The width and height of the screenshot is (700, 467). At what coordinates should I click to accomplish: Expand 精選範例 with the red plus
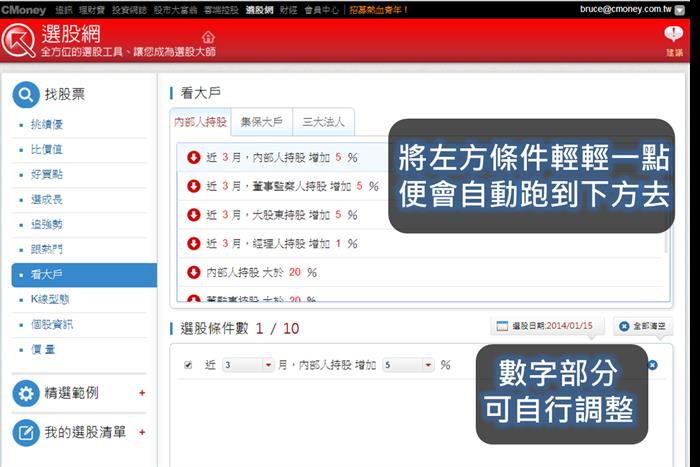(142, 393)
